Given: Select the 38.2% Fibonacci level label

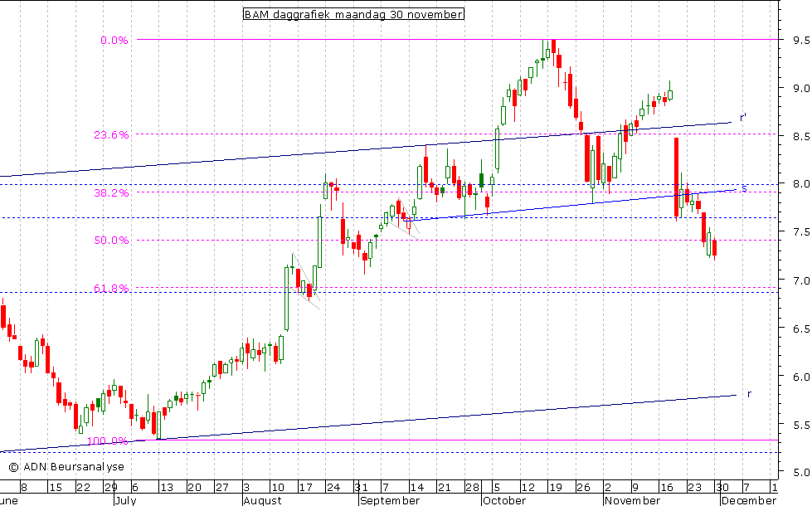Looking at the screenshot, I should pyautogui.click(x=111, y=192).
